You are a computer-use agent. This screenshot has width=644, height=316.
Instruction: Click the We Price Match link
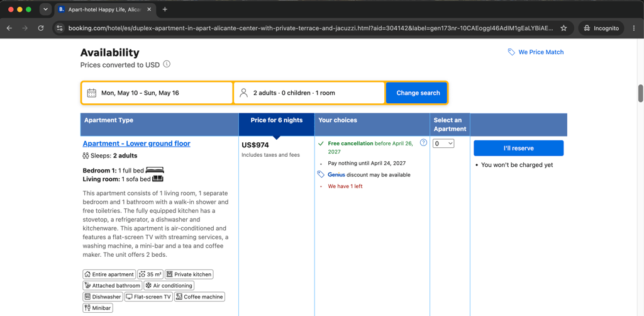click(x=541, y=52)
